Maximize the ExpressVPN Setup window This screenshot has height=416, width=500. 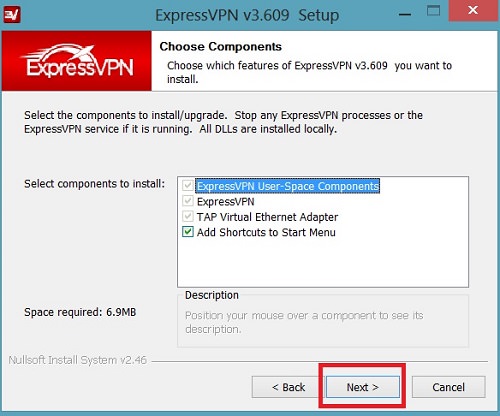(433, 11)
